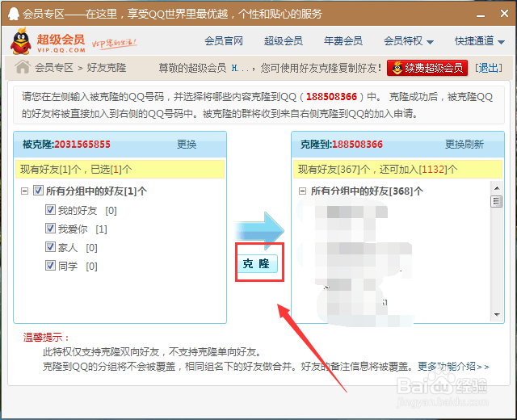Click 续费超级会员 red button
This screenshot has width=517, height=420.
coord(427,68)
